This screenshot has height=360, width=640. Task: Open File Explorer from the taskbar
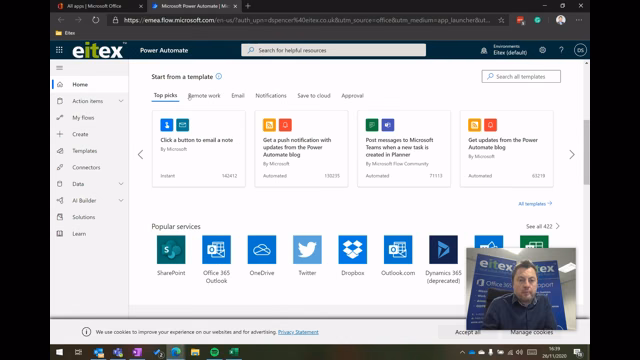pos(195,352)
